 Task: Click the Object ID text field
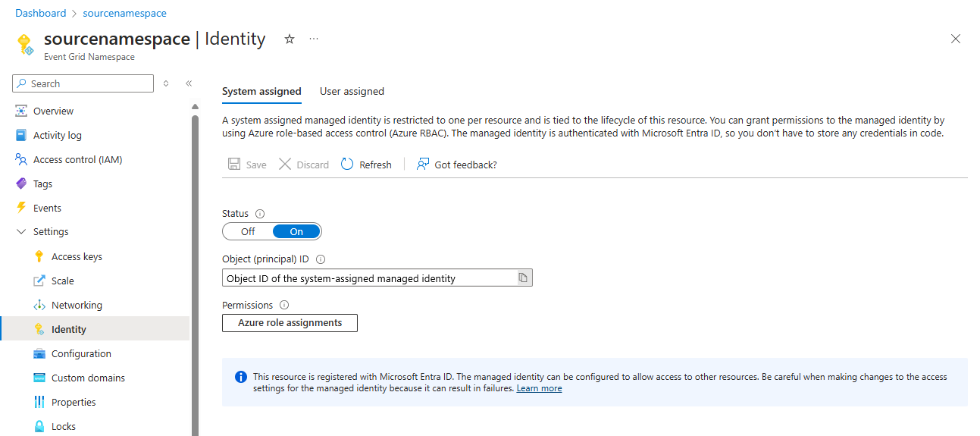(369, 278)
